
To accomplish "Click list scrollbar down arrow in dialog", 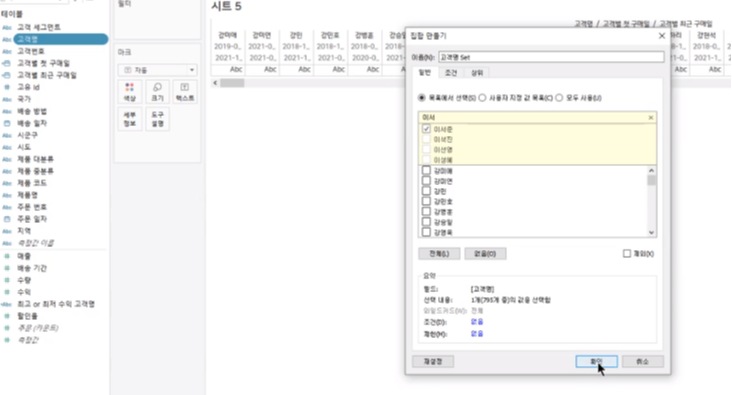I will 651,233.
